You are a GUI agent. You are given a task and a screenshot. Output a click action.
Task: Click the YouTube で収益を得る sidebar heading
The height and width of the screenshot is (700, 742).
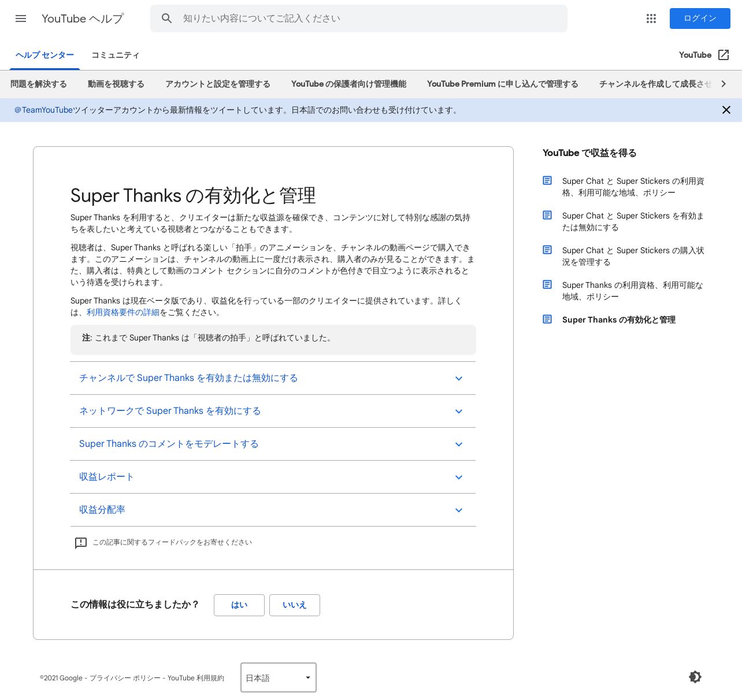coord(589,153)
